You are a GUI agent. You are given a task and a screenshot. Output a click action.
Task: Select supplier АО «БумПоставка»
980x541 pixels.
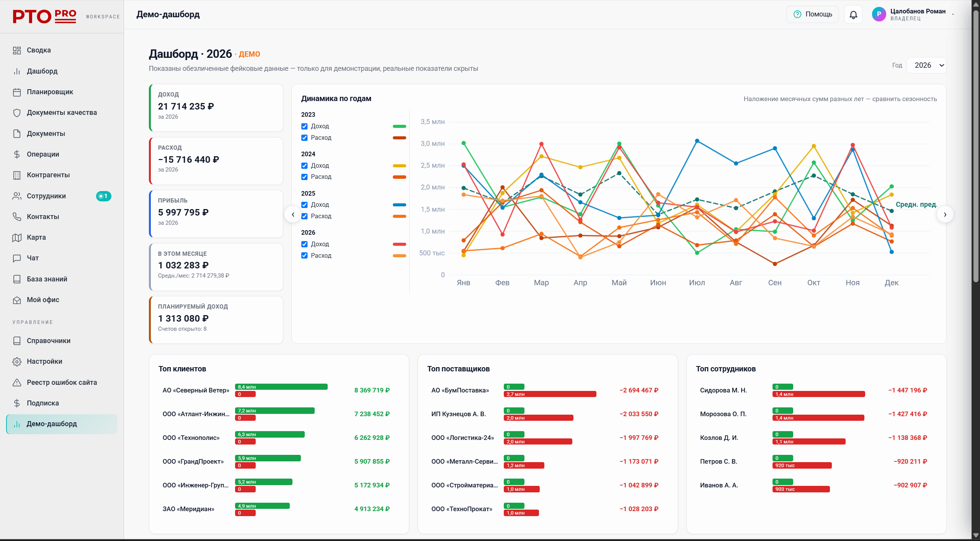(x=460, y=391)
